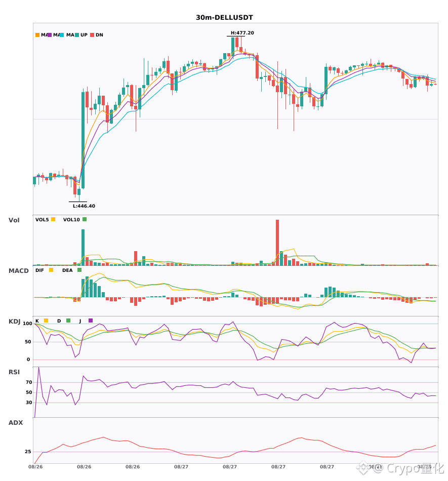Image resolution: width=448 pixels, height=481 pixels.
Task: Select the RSI panel label
Action: [x=14, y=372]
